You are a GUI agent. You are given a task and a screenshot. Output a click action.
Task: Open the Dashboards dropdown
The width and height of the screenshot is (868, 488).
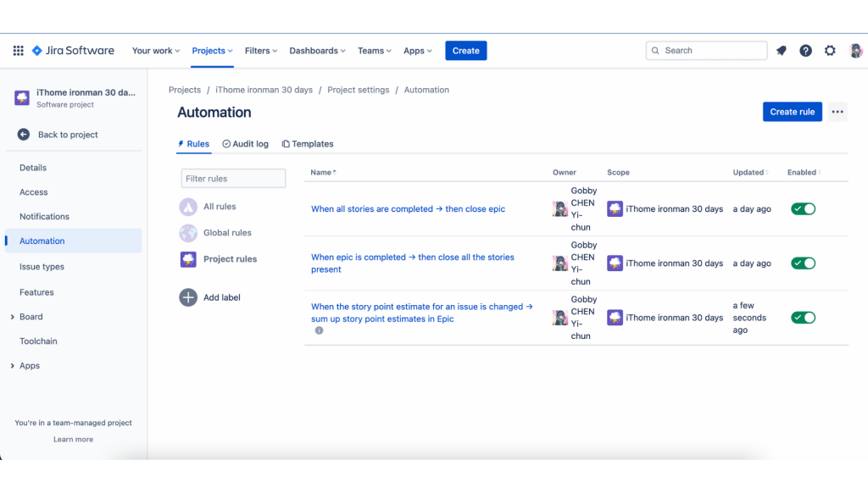click(317, 50)
